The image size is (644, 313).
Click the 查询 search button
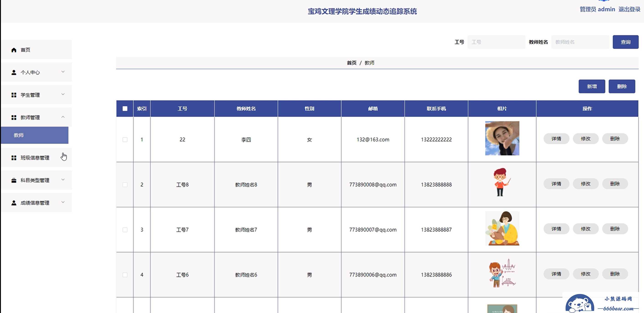626,42
